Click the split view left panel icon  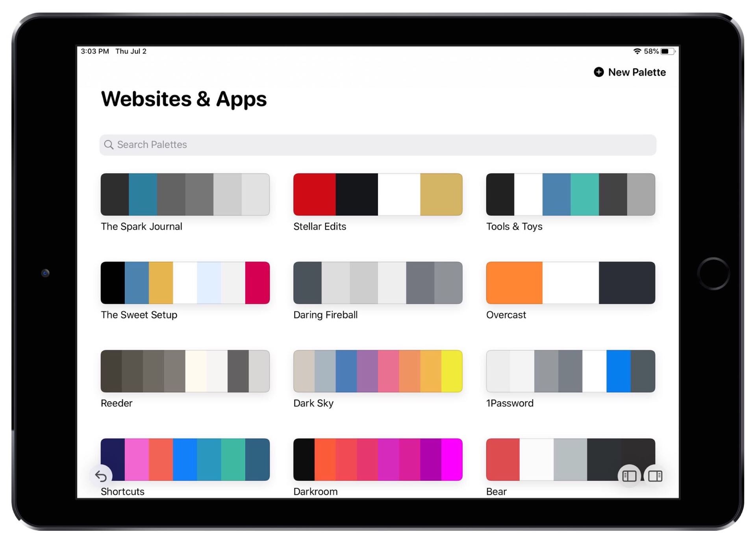point(630,475)
